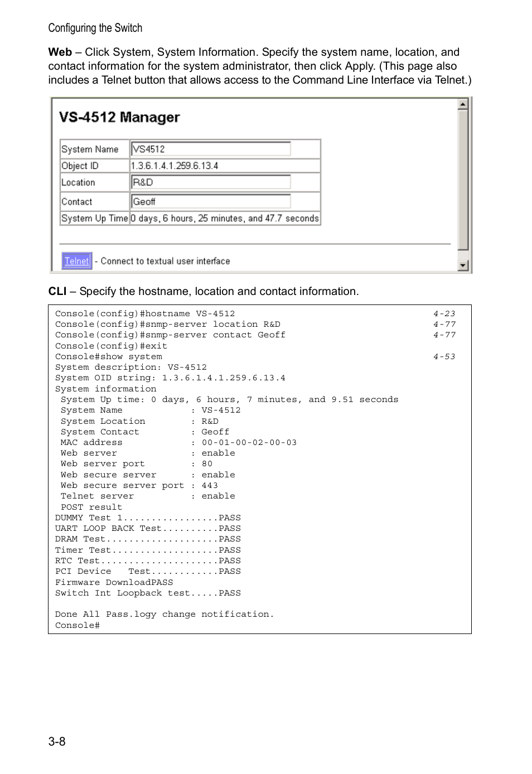Click the System Name input field
This screenshot has height=774, width=532.
pyautogui.click(x=211, y=149)
